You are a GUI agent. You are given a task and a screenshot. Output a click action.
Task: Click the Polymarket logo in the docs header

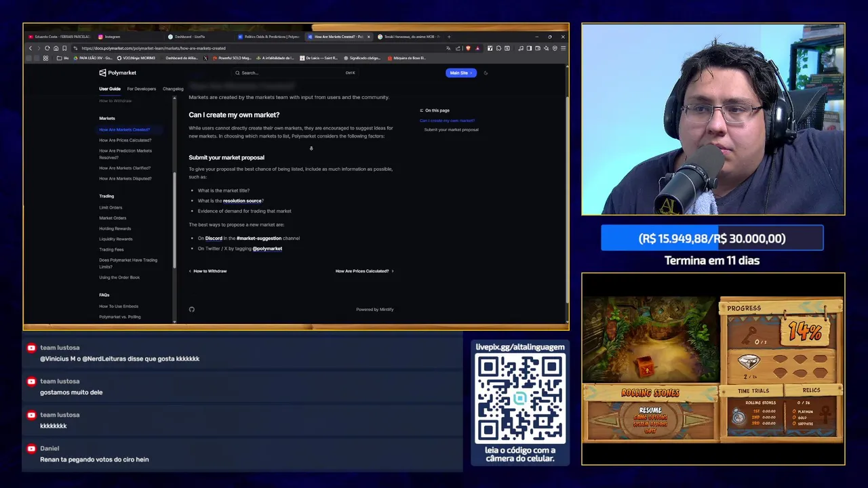[117, 73]
